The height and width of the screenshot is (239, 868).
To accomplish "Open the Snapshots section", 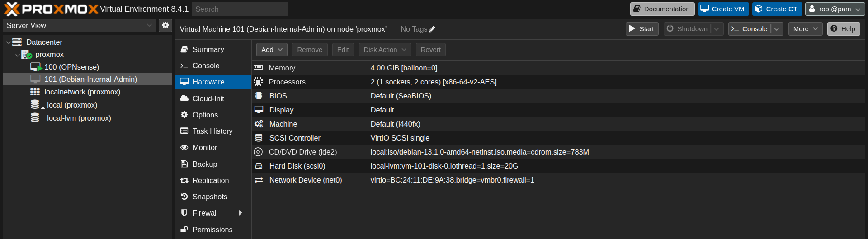I will point(210,197).
